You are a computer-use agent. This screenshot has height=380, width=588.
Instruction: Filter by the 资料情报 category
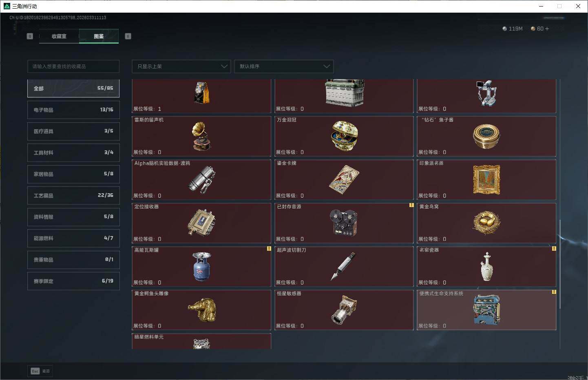pos(73,217)
